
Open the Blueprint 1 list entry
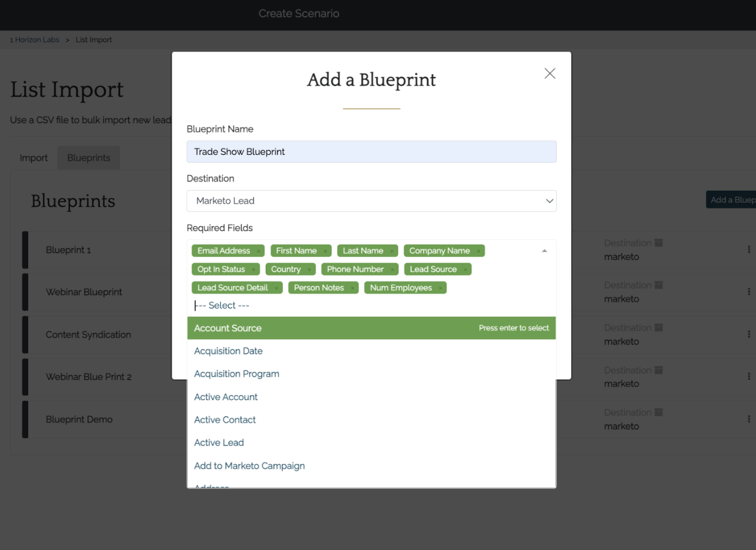click(68, 250)
